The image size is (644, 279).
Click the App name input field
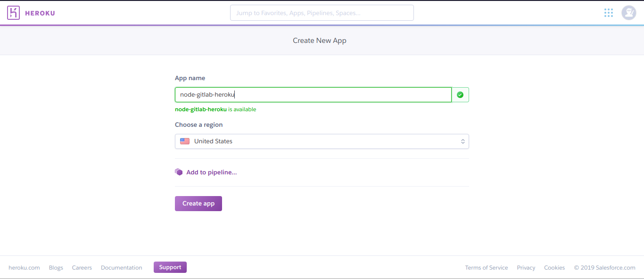[313, 95]
